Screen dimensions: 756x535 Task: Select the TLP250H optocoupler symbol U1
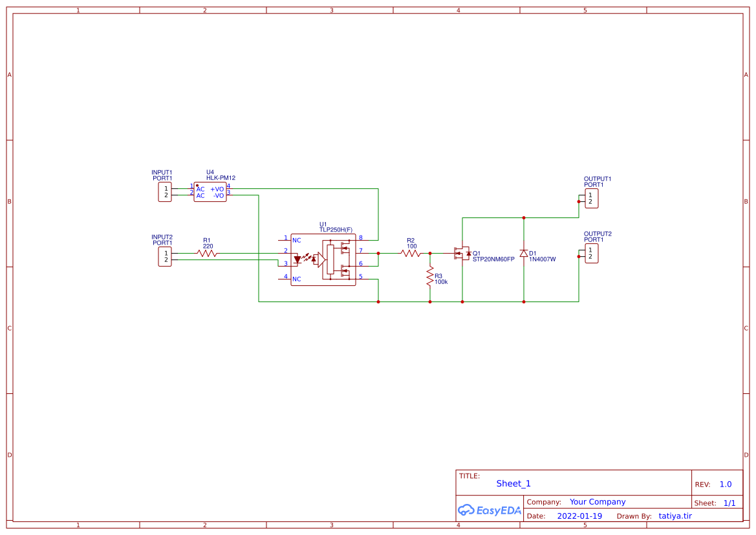(x=323, y=259)
